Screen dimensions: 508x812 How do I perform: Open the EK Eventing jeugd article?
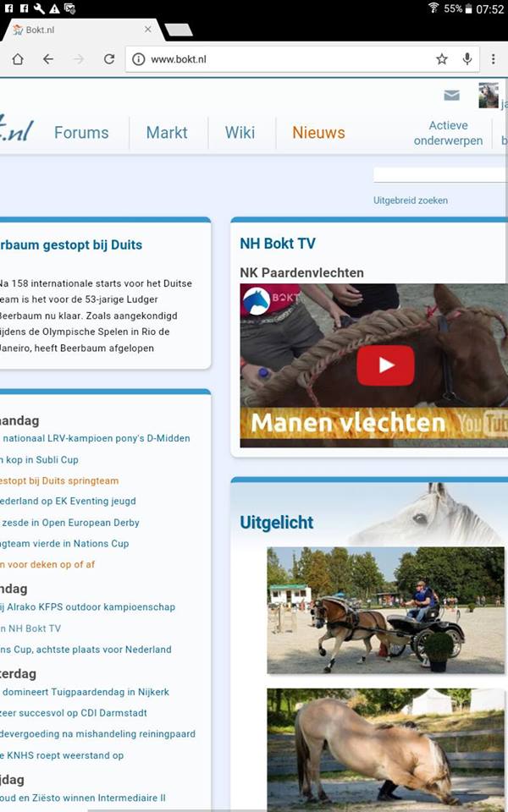tap(68, 502)
